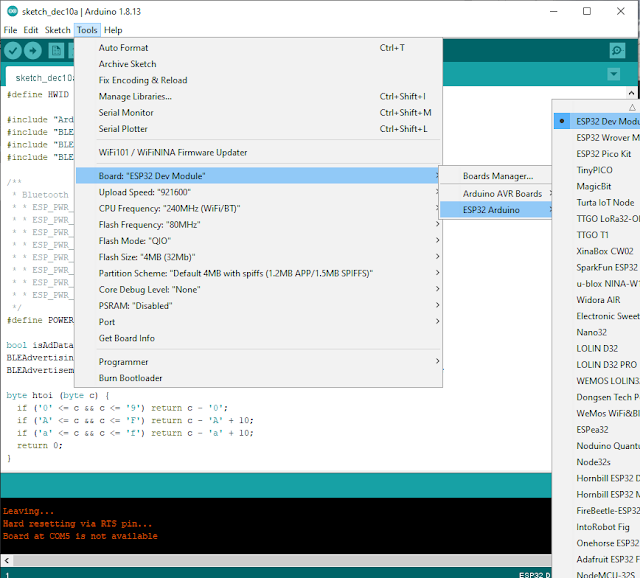Open Boards Manager...
The image size is (640, 578).
coord(496,176)
